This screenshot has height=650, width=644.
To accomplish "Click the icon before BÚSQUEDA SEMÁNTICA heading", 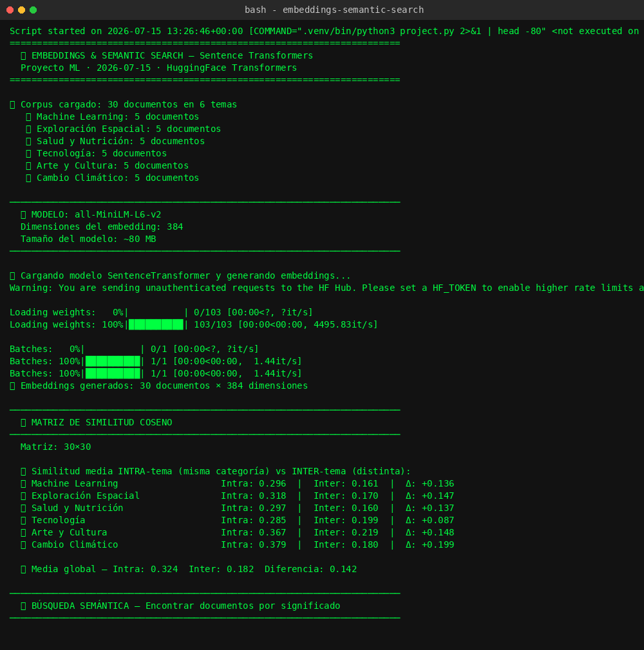I will tap(23, 606).
